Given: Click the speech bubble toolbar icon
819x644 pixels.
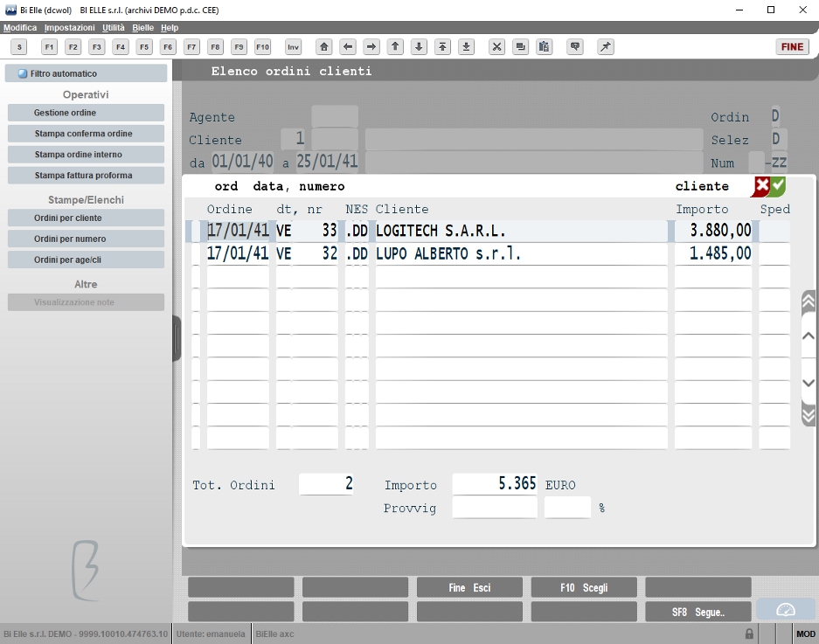Looking at the screenshot, I should (x=575, y=47).
